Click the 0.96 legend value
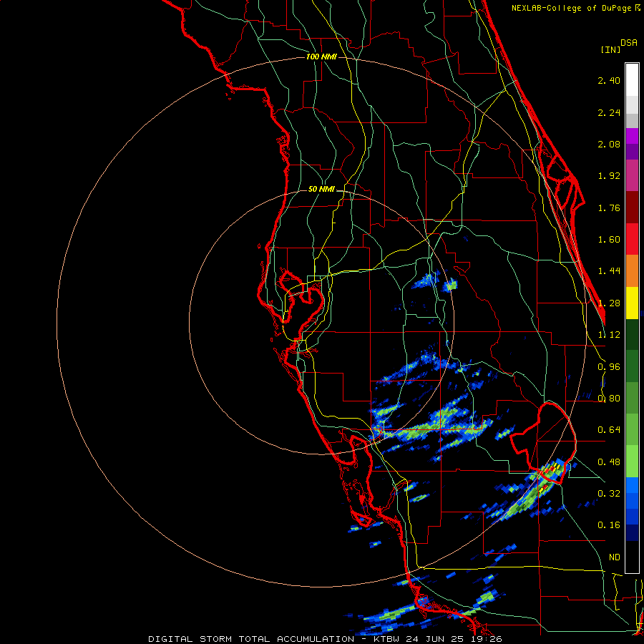Image resolution: width=644 pixels, height=644 pixels. 609,367
